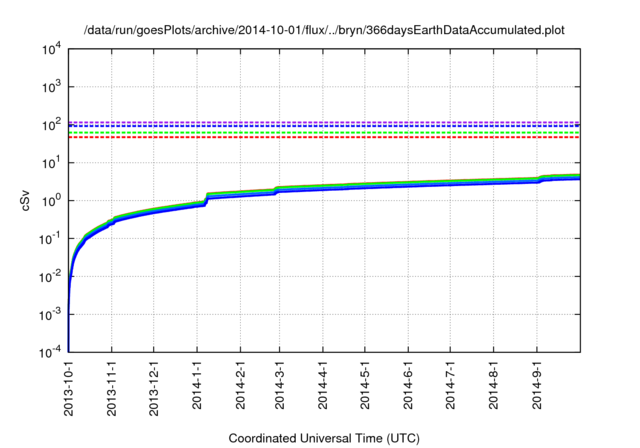Click the 2014-9-1 date label
Image resolution: width=640 pixels, height=448 pixels.
[x=537, y=385]
